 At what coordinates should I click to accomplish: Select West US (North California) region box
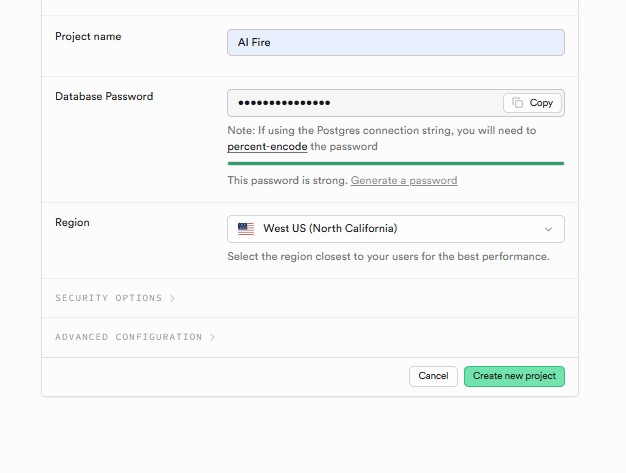[396, 229]
